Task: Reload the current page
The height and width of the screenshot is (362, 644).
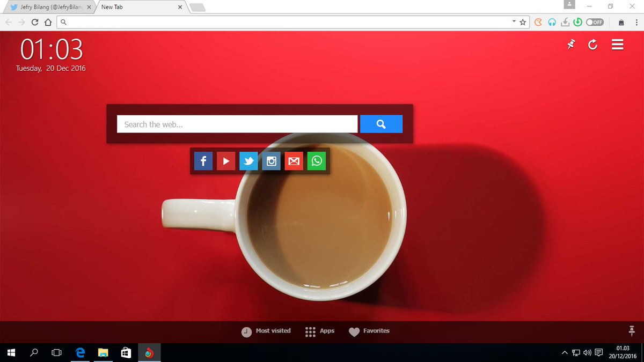Action: tap(35, 22)
